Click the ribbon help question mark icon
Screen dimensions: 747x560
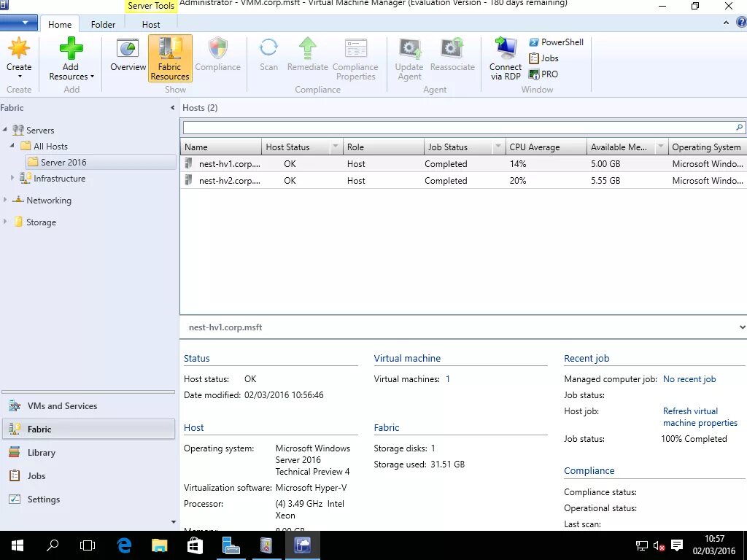point(741,23)
